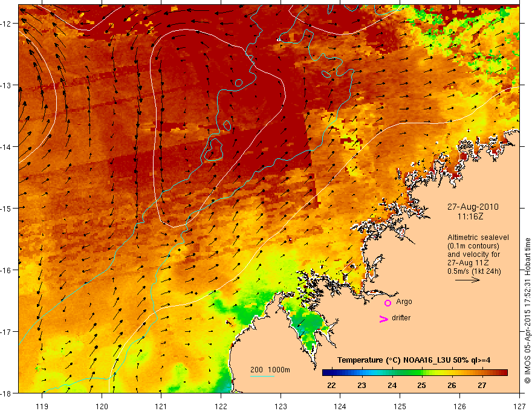532x411 pixels.
Task: Click the '0.5m/s (1kt 24h)' scale text
Action: point(474,271)
